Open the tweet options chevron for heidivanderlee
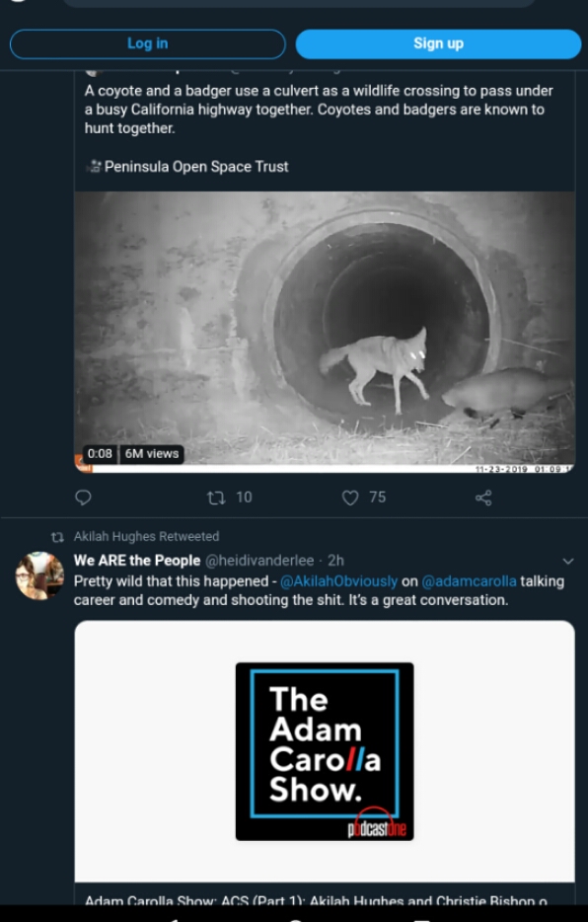 [x=567, y=561]
